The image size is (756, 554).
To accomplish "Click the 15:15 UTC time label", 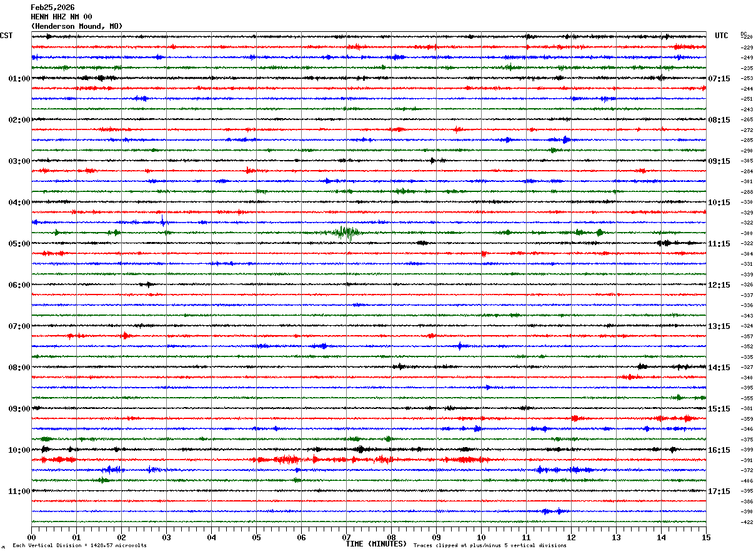I will pos(719,409).
